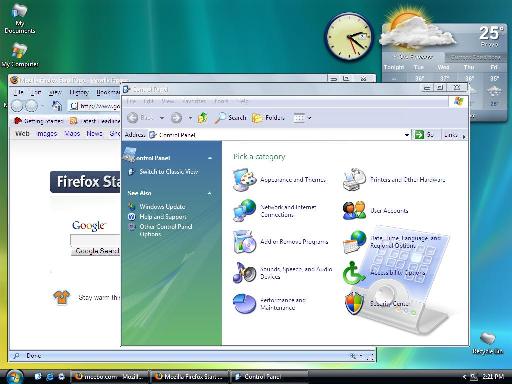Open the File menu in Firefox
This screenshot has height=384, width=512.
click(19, 92)
